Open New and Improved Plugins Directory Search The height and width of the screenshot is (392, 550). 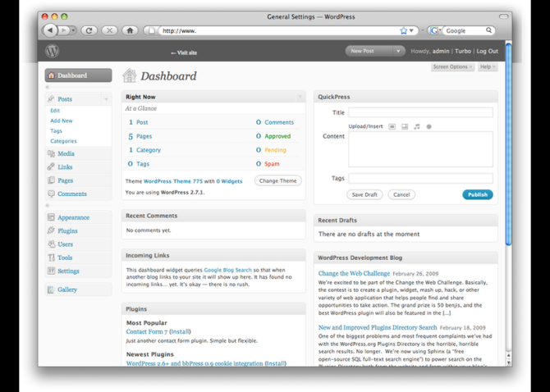click(378, 327)
